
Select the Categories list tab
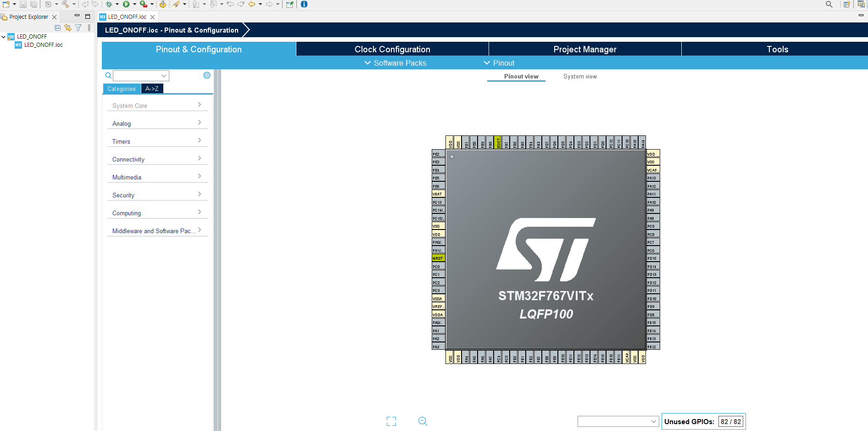pyautogui.click(x=122, y=89)
